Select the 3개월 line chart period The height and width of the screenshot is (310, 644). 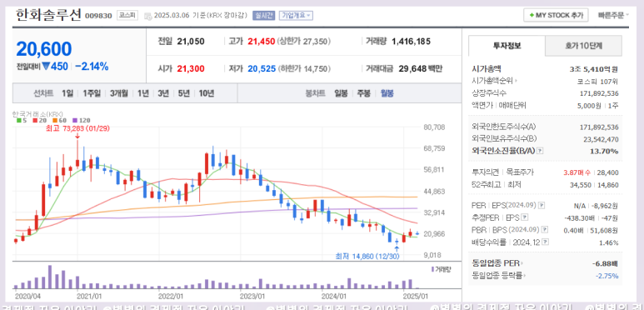tap(118, 93)
